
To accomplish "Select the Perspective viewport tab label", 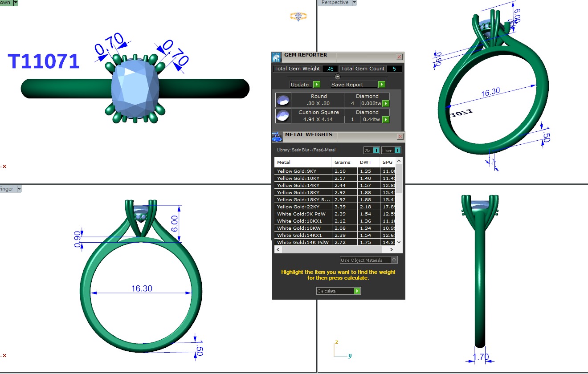I will 335,3.
